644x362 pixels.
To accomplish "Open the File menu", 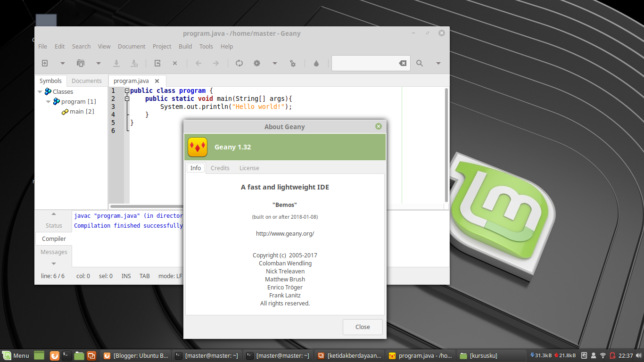I will 42,46.
